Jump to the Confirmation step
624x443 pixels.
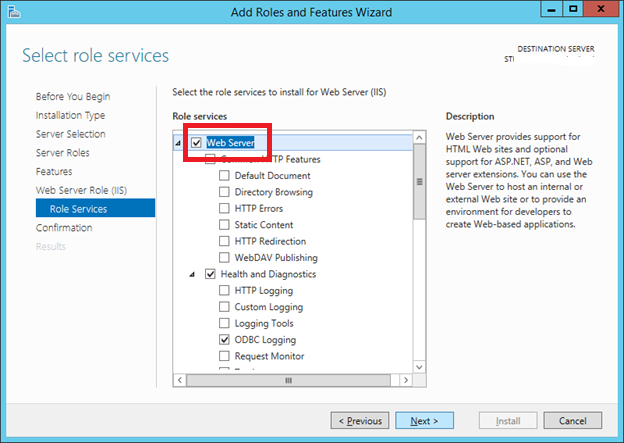coord(64,228)
